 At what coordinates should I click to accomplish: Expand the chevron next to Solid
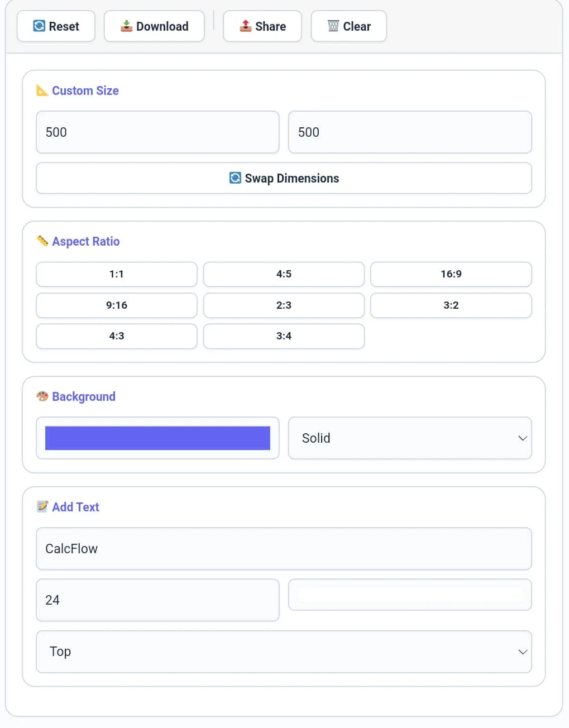point(522,438)
